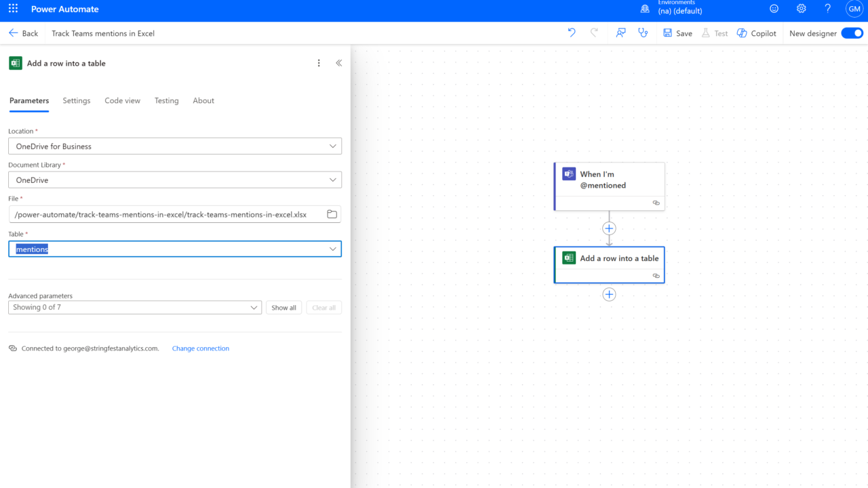868x488 pixels.
Task: Toggle the New designer switch
Action: pyautogui.click(x=852, y=33)
